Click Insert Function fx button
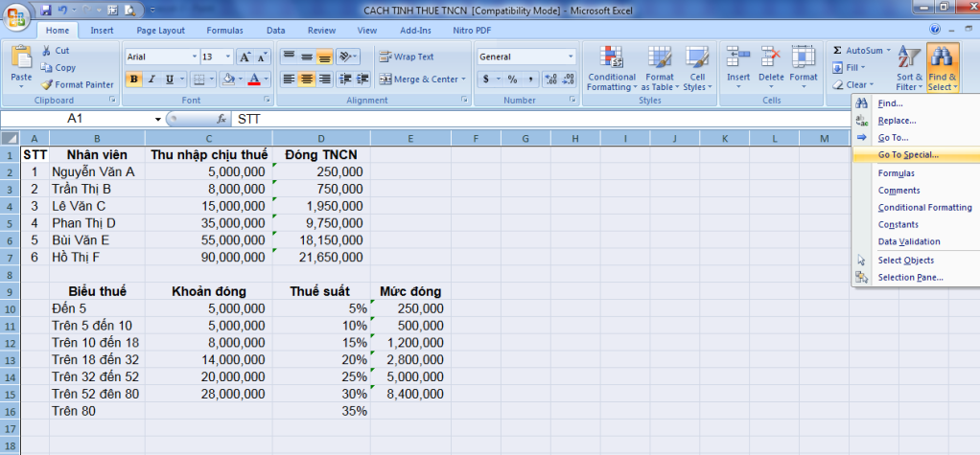The image size is (980, 455). [222, 119]
